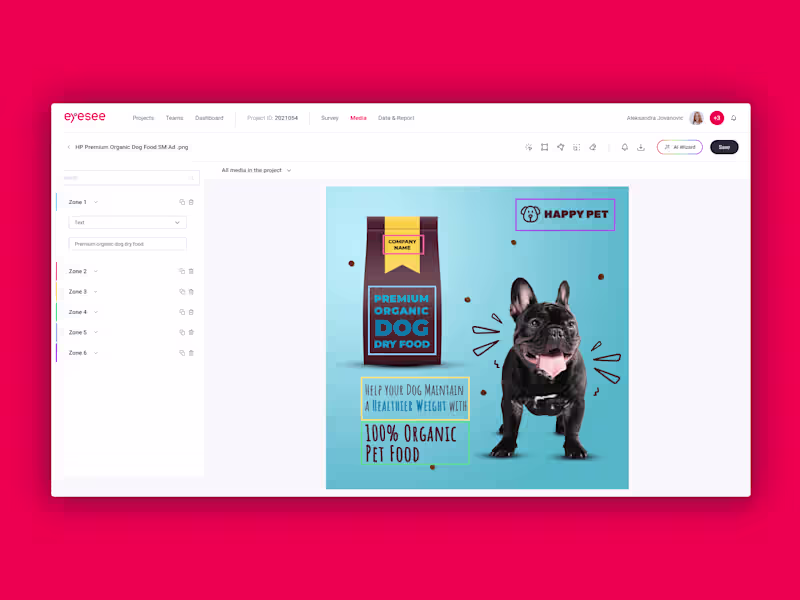800x600 pixels.
Task: Expand the Zone 3 section
Action: pos(96,292)
